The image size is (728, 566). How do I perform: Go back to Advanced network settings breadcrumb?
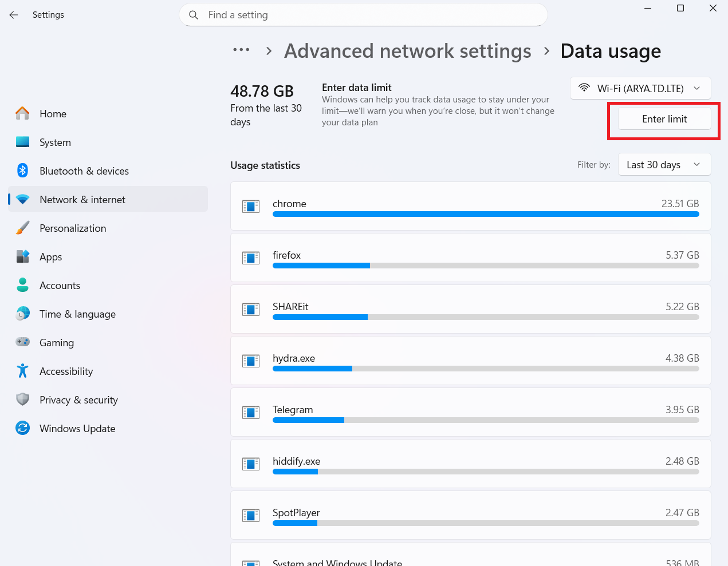(x=408, y=51)
